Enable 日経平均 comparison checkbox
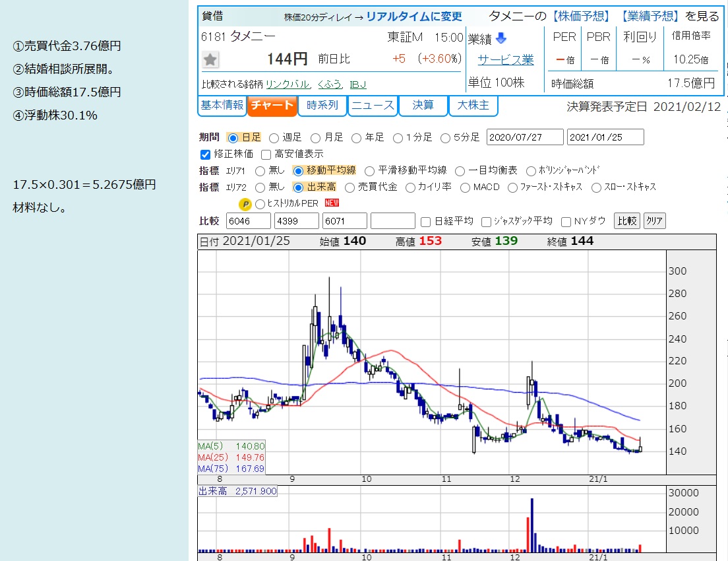The height and width of the screenshot is (561, 728). click(425, 222)
